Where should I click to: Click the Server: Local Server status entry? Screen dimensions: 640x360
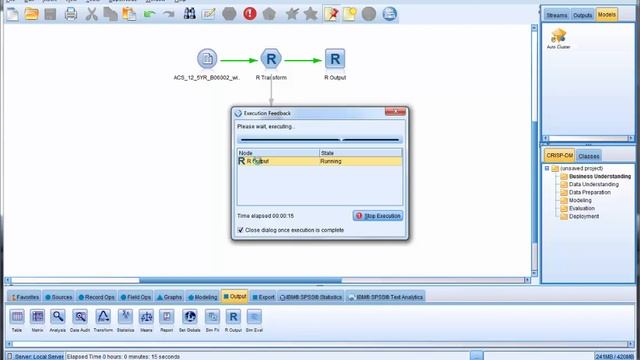tap(36, 356)
